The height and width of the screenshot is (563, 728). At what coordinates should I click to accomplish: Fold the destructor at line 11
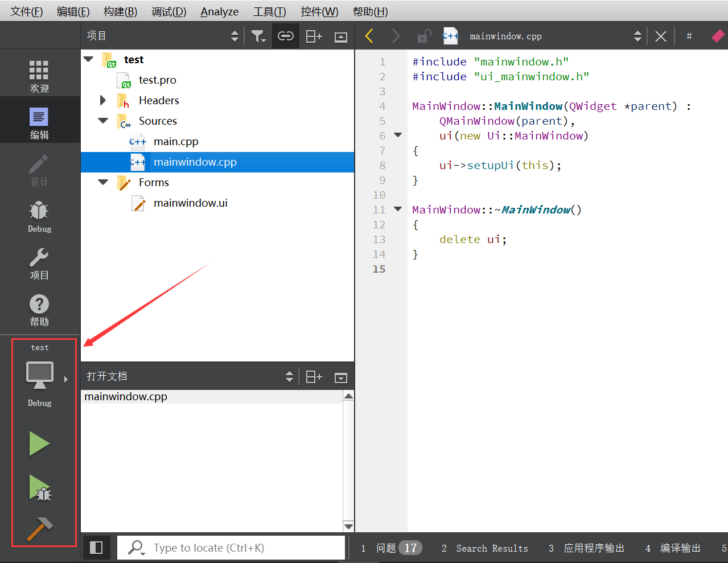point(398,209)
